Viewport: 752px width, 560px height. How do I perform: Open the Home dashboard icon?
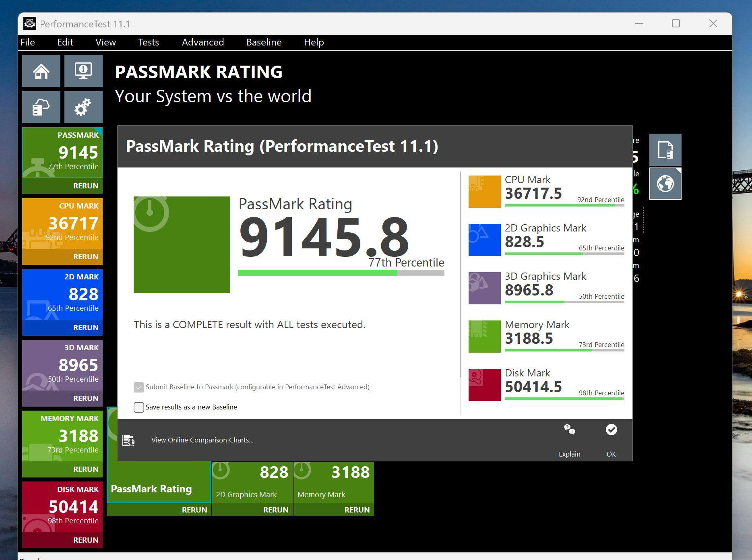(x=41, y=71)
